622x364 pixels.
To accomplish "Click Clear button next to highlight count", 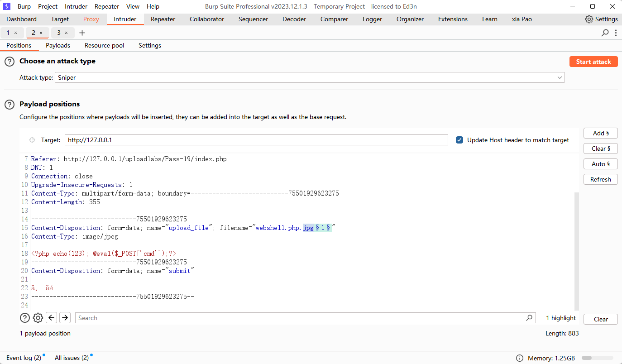I will pos(601,319).
